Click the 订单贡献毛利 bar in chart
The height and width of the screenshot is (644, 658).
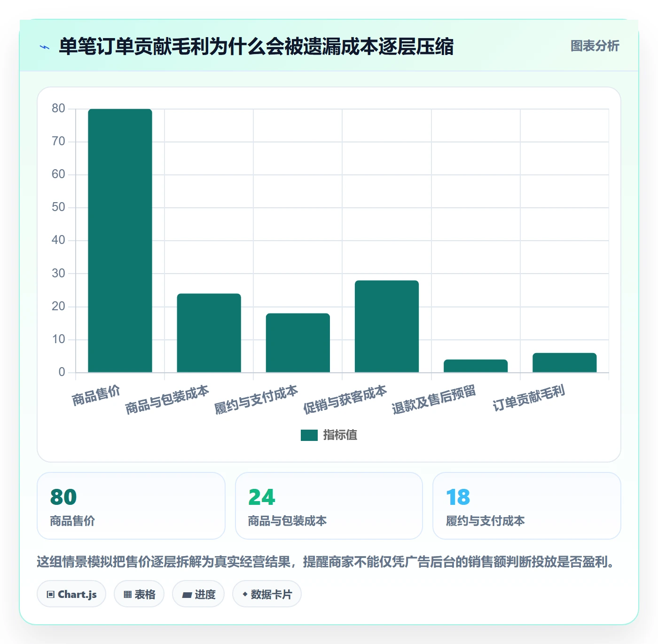point(564,362)
